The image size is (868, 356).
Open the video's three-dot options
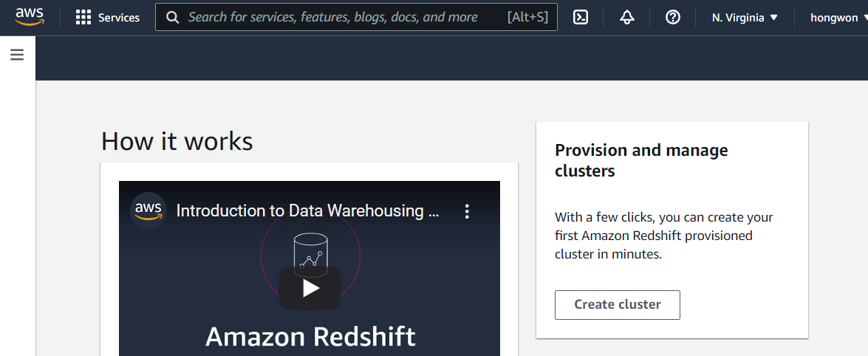point(467,211)
